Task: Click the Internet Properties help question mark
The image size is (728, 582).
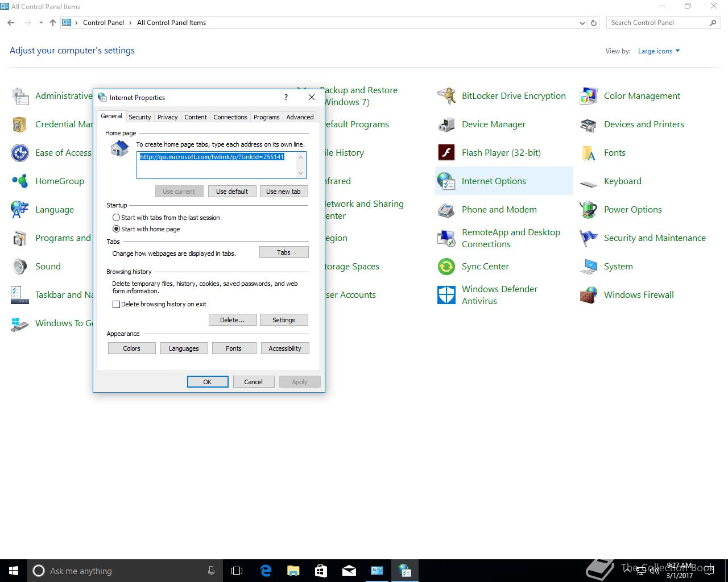Action: click(x=286, y=97)
